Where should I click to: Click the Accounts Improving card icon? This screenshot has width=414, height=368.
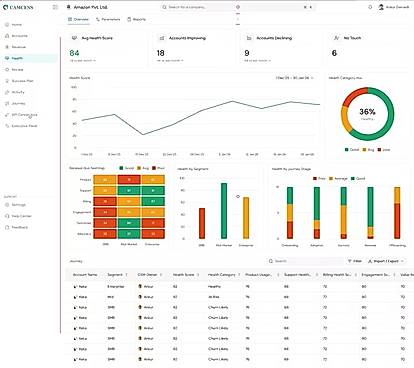(162, 38)
